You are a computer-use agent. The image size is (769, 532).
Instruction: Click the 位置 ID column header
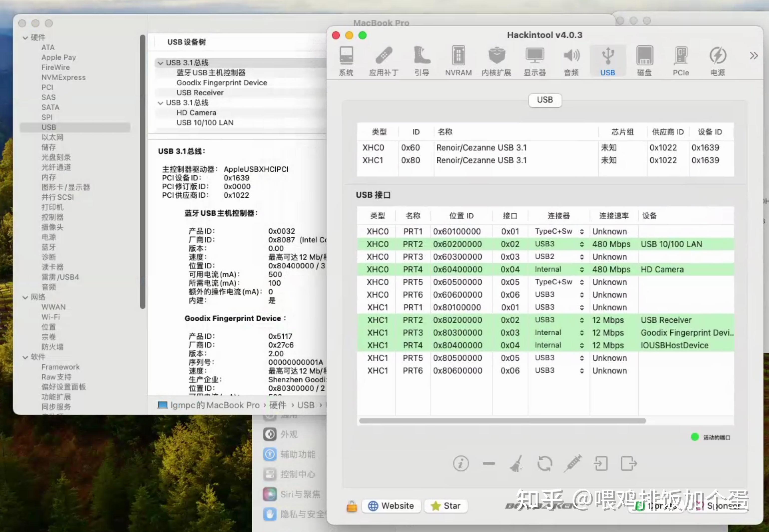pyautogui.click(x=461, y=216)
